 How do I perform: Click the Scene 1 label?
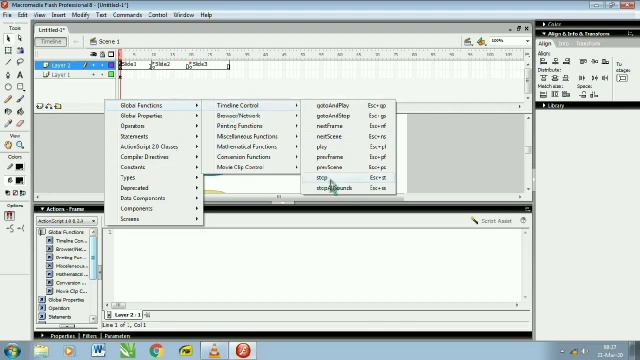point(109,42)
